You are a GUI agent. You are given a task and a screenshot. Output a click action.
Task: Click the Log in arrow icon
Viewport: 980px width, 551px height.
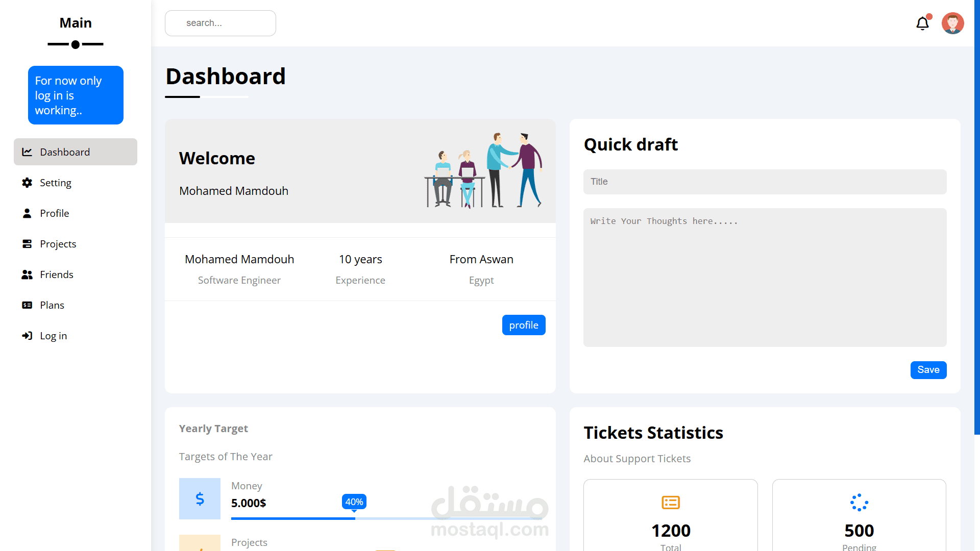click(27, 336)
